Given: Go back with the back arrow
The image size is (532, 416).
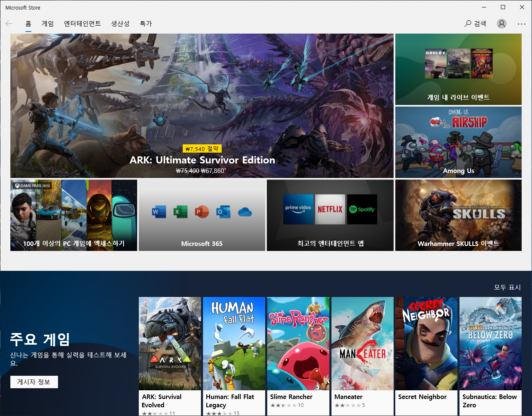Looking at the screenshot, I should (x=9, y=24).
